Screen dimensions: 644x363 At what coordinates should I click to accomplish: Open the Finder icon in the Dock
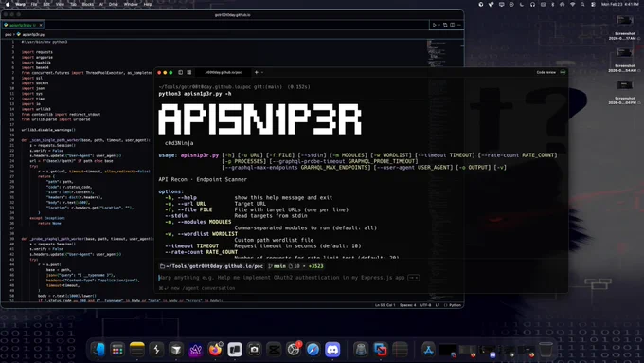coord(98,350)
